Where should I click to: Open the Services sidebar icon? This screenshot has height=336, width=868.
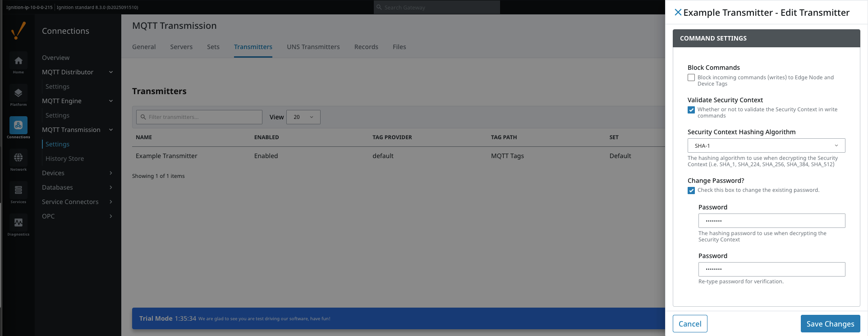(18, 191)
